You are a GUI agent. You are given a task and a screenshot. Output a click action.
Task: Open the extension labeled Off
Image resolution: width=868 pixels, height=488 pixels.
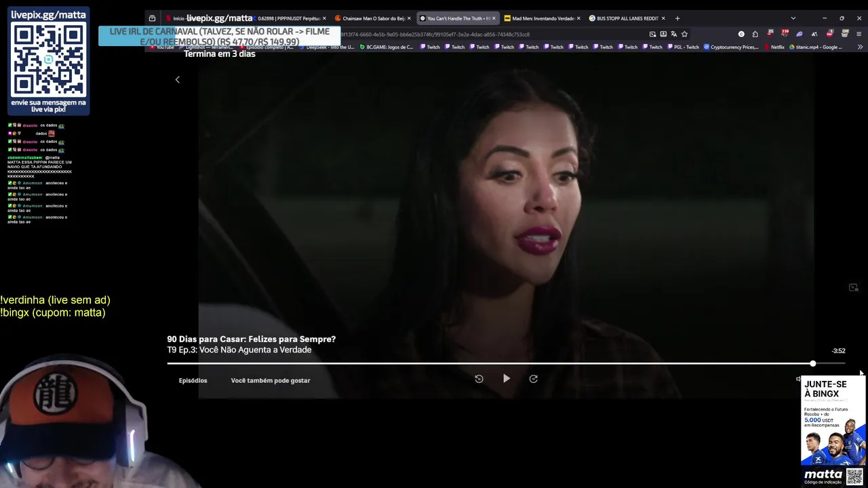[845, 33]
